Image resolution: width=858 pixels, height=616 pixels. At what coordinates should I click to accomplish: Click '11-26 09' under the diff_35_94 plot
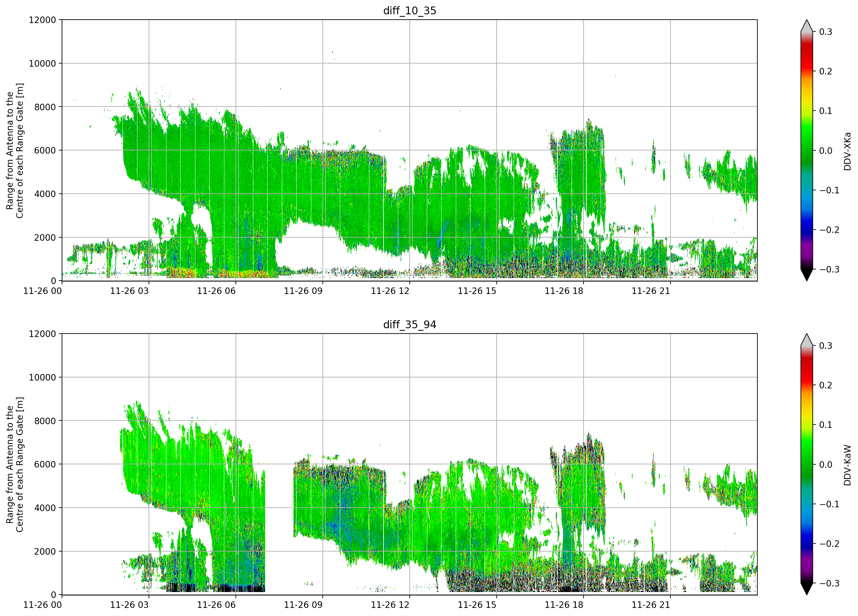coord(303,605)
